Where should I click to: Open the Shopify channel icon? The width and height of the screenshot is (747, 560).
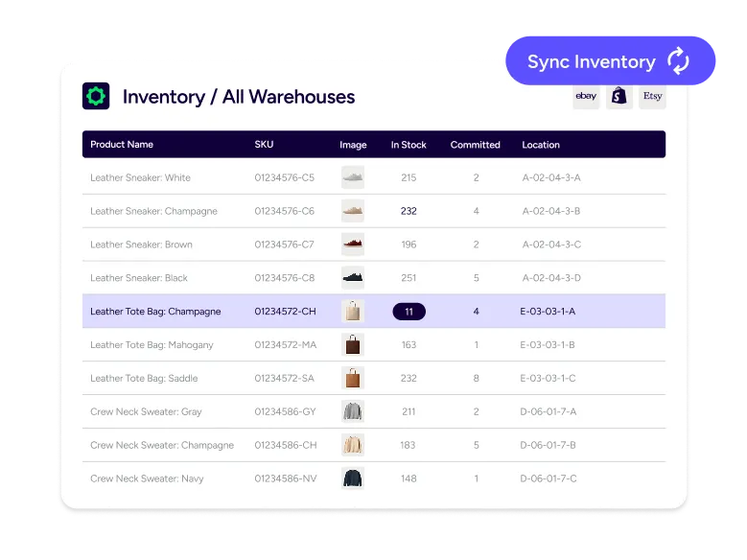click(x=619, y=96)
